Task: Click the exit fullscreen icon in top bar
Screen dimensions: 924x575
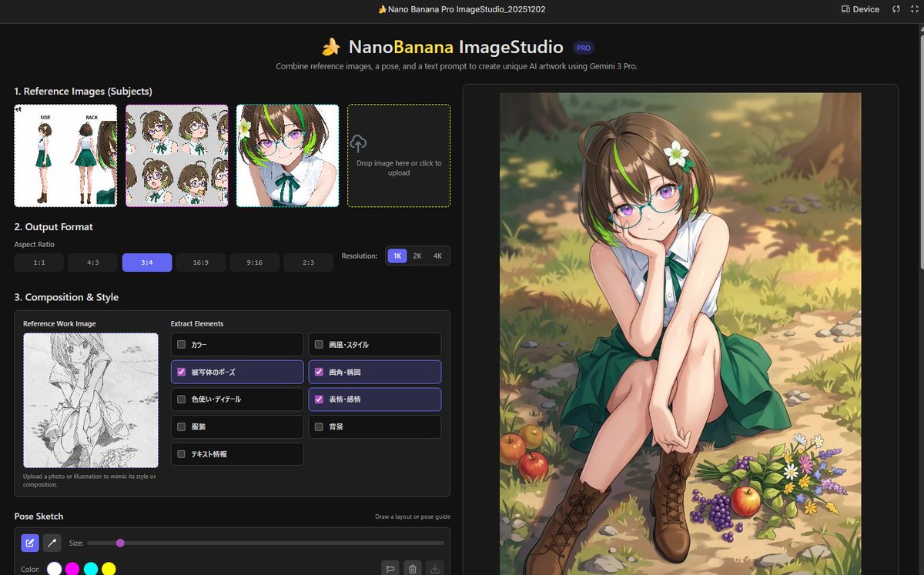Action: tap(913, 9)
